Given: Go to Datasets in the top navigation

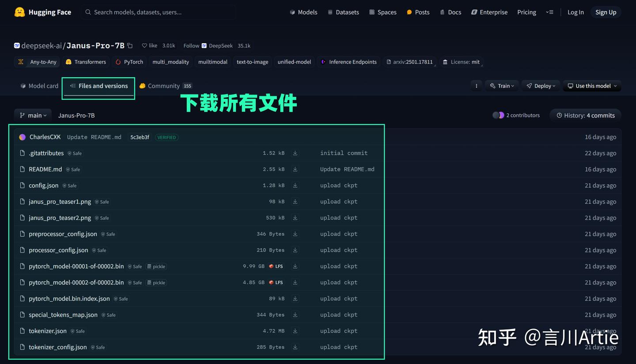Looking at the screenshot, I should click(x=343, y=12).
